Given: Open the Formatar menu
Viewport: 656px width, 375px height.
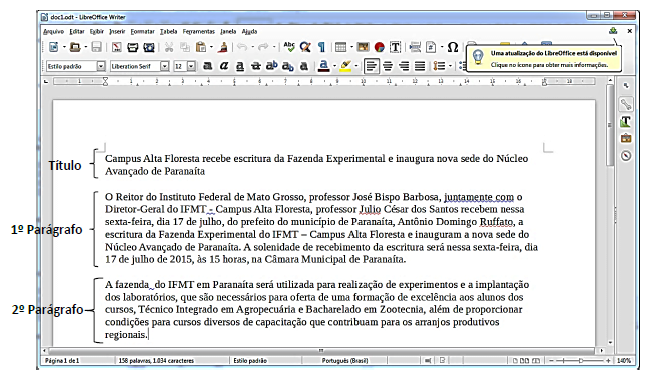Looking at the screenshot, I should (142, 31).
